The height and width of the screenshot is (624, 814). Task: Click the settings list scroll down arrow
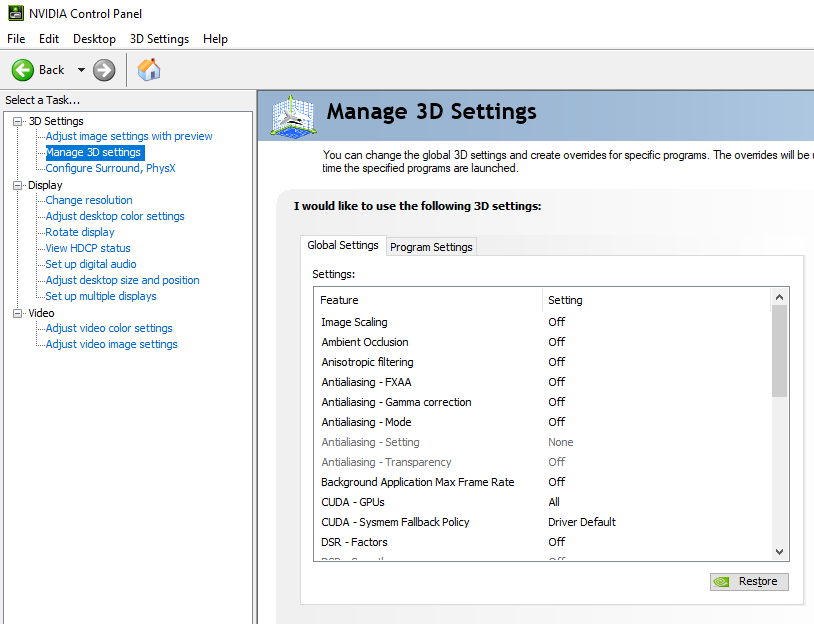tap(779, 552)
